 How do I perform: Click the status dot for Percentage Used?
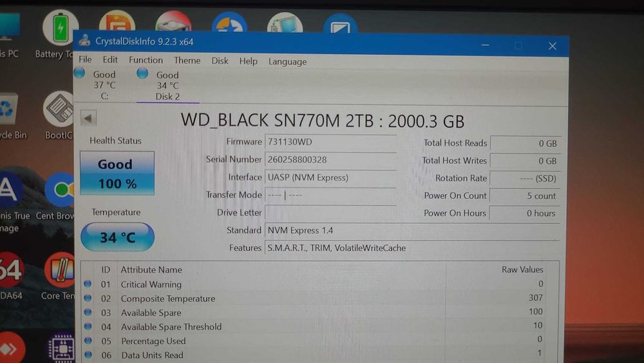(x=88, y=340)
